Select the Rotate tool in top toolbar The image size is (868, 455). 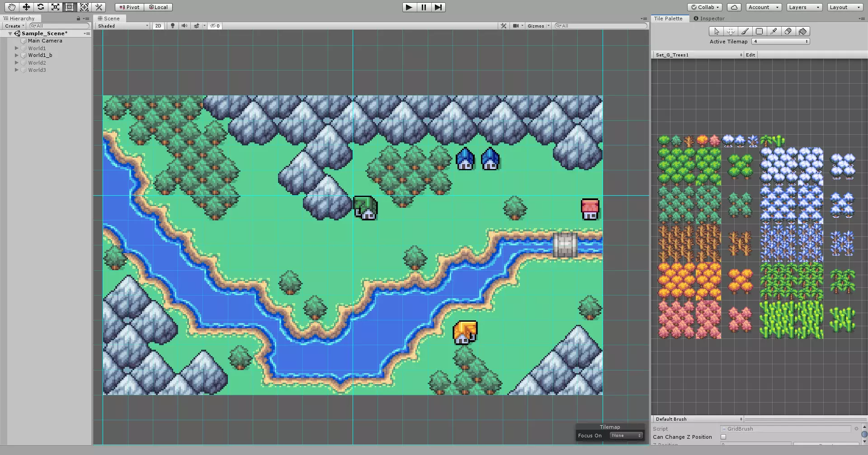tap(41, 7)
